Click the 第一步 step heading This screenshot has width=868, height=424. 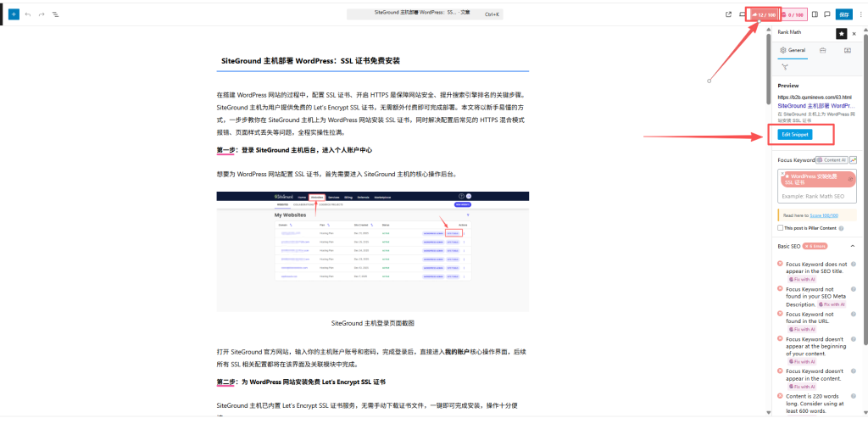pyautogui.click(x=294, y=150)
